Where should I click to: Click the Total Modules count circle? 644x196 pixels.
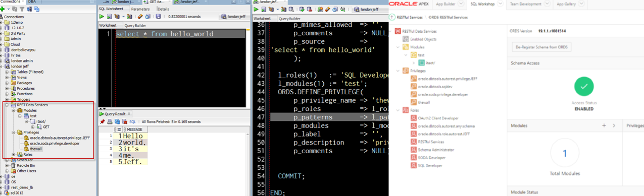coord(564,153)
